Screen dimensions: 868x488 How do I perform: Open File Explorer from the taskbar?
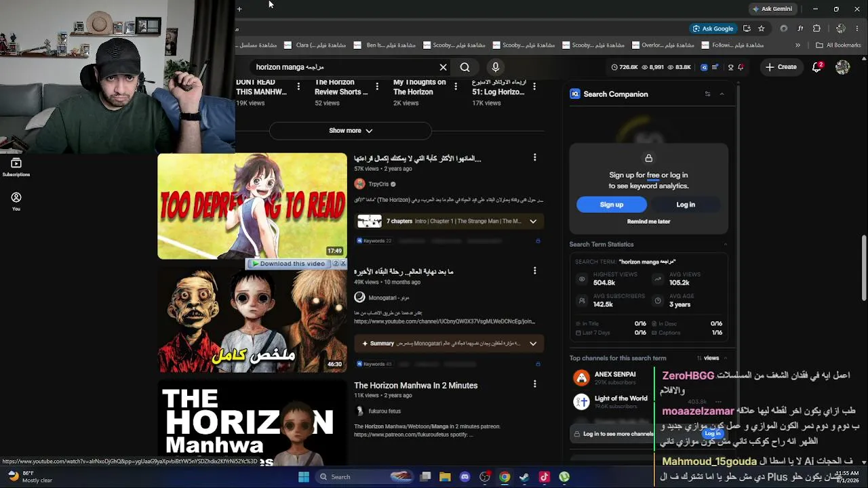445,476
